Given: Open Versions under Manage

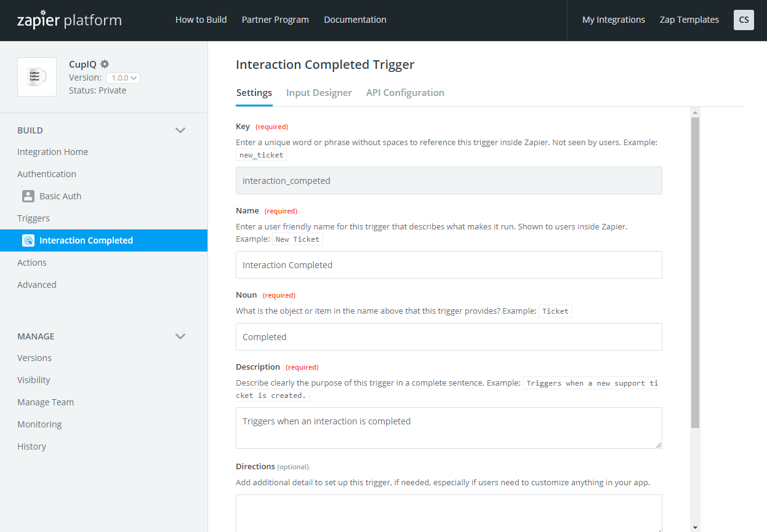Looking at the screenshot, I should 34,358.
